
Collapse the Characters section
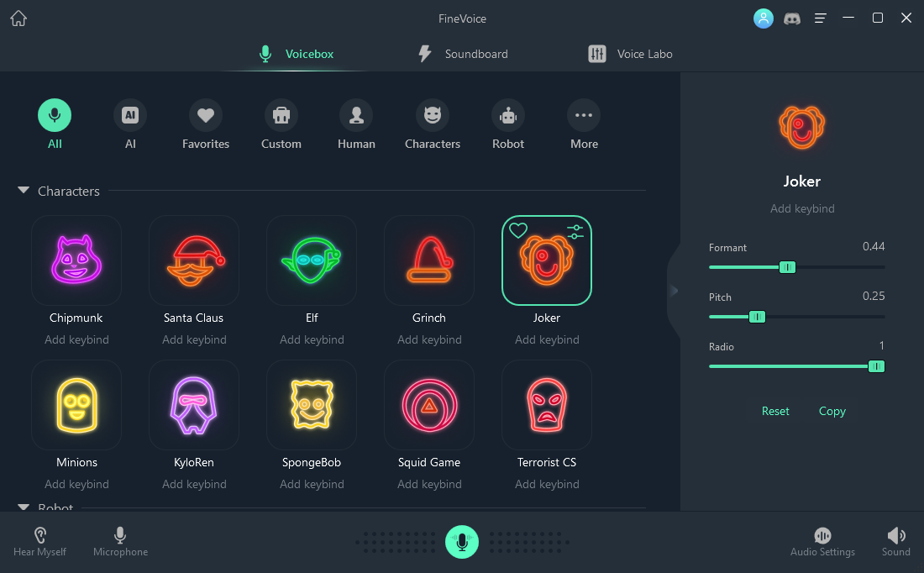click(x=24, y=191)
